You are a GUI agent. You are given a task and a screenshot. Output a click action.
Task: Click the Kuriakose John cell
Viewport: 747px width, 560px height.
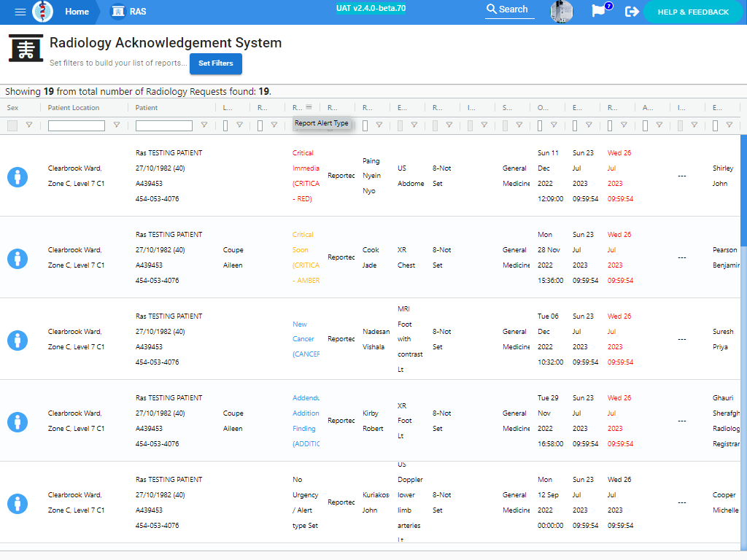pos(376,502)
